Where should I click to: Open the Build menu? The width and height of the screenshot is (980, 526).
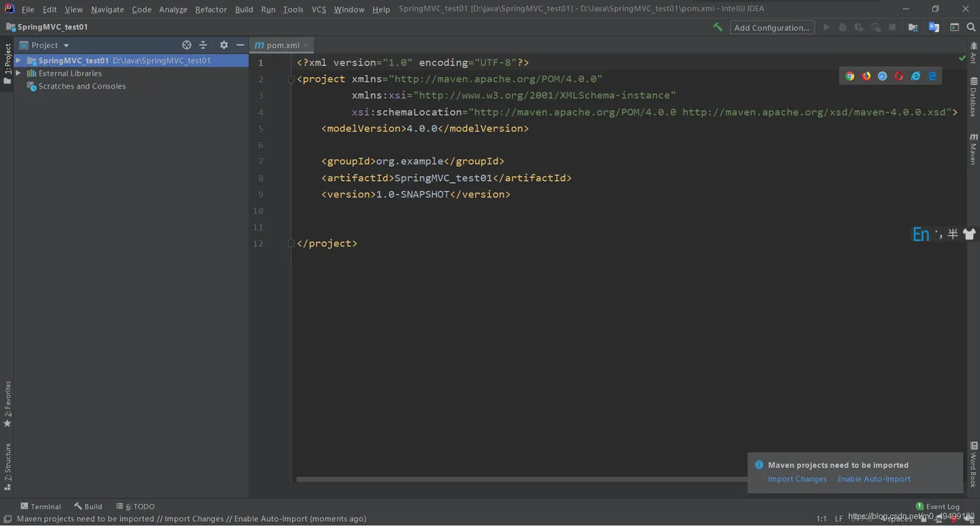click(x=244, y=9)
